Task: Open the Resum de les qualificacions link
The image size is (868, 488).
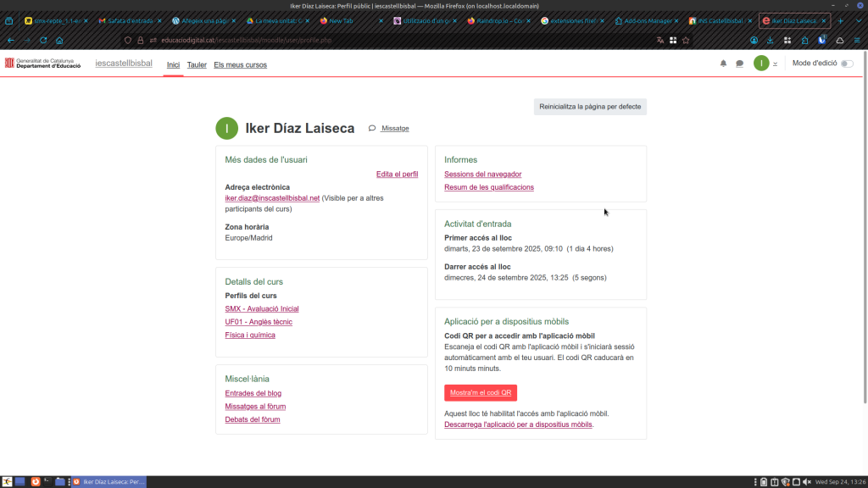Action: [x=489, y=187]
